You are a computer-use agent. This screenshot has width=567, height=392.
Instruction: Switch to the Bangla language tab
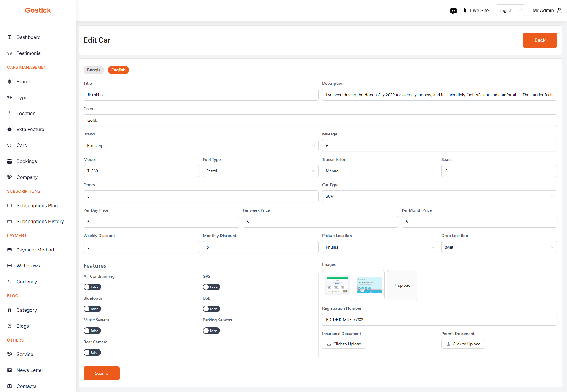point(94,70)
